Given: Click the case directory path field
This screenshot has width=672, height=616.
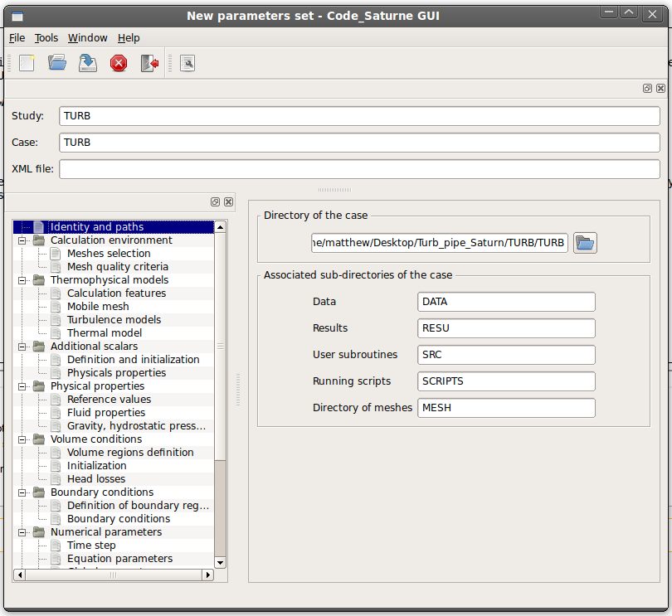Looking at the screenshot, I should point(440,243).
